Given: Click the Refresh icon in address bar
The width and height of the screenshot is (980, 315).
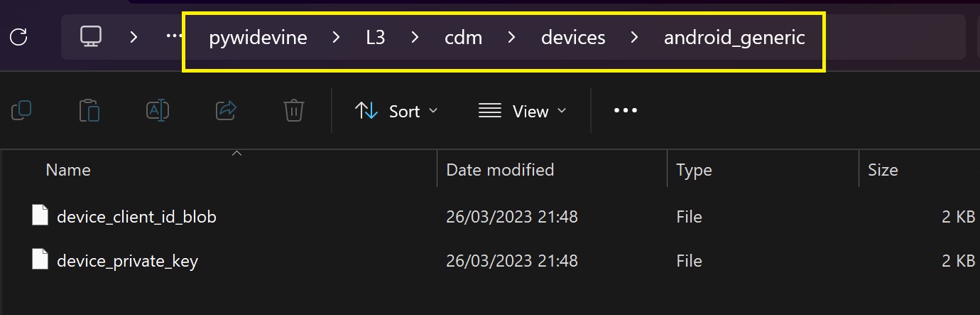Looking at the screenshot, I should pyautogui.click(x=19, y=37).
